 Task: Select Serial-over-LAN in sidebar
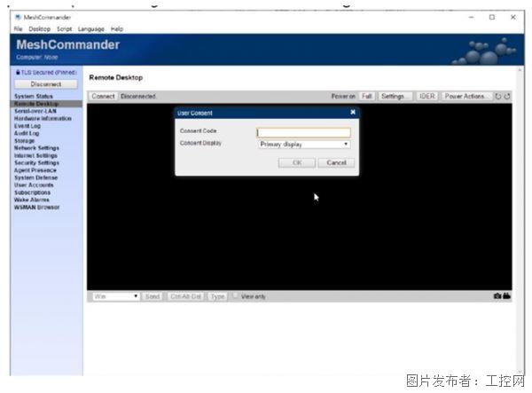35,111
